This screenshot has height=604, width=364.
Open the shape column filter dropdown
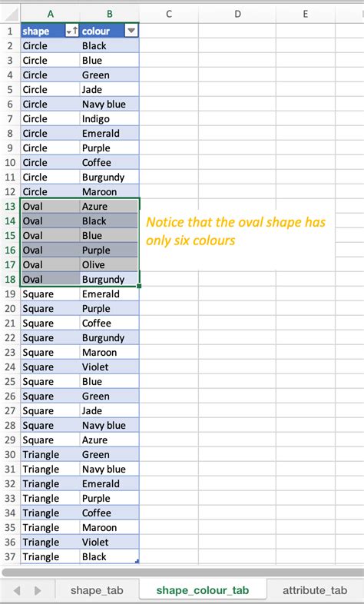pos(72,31)
